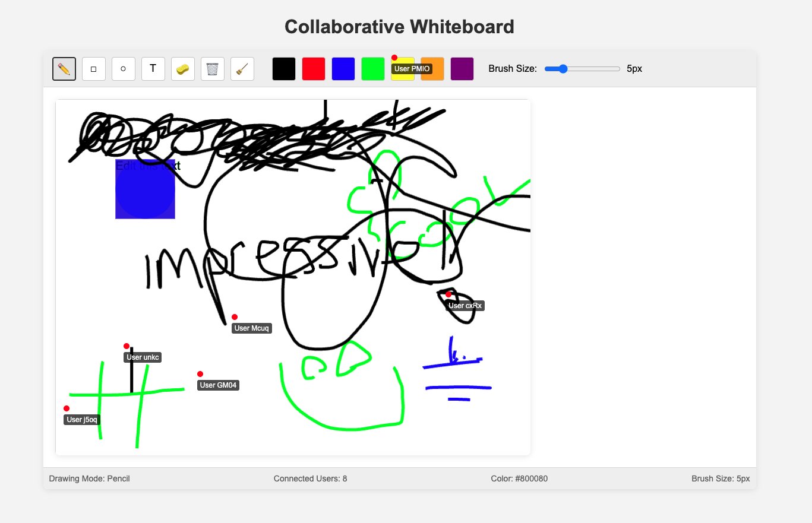812x523 pixels.
Task: Click the User PMIO cursor label
Action: coord(412,69)
